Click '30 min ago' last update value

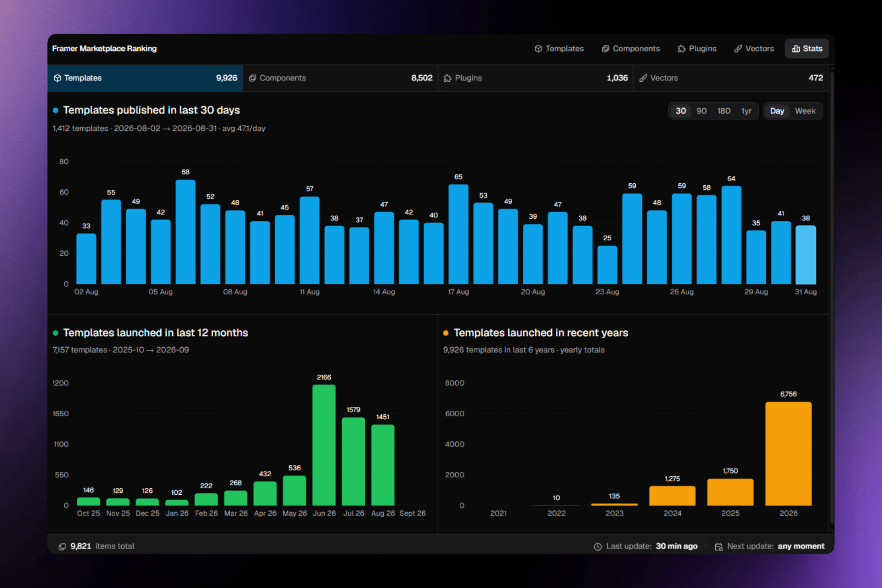pyautogui.click(x=676, y=546)
